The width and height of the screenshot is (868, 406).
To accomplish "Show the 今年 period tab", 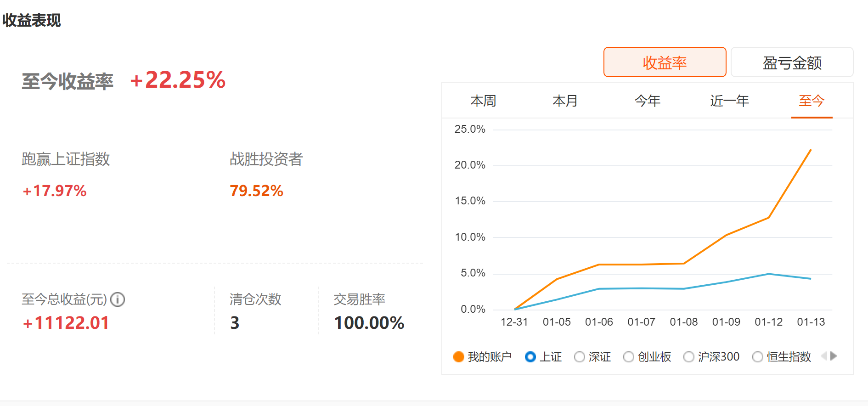I will (647, 101).
